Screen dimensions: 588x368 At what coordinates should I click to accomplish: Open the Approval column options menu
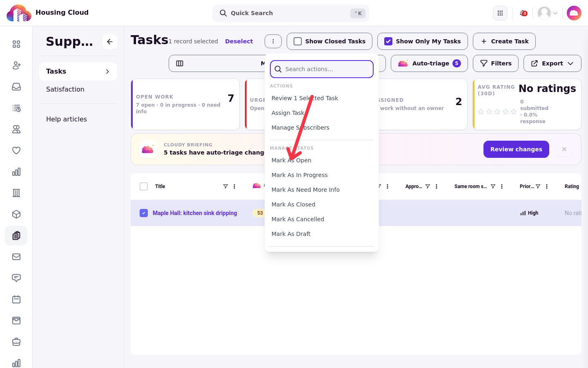tap(437, 186)
